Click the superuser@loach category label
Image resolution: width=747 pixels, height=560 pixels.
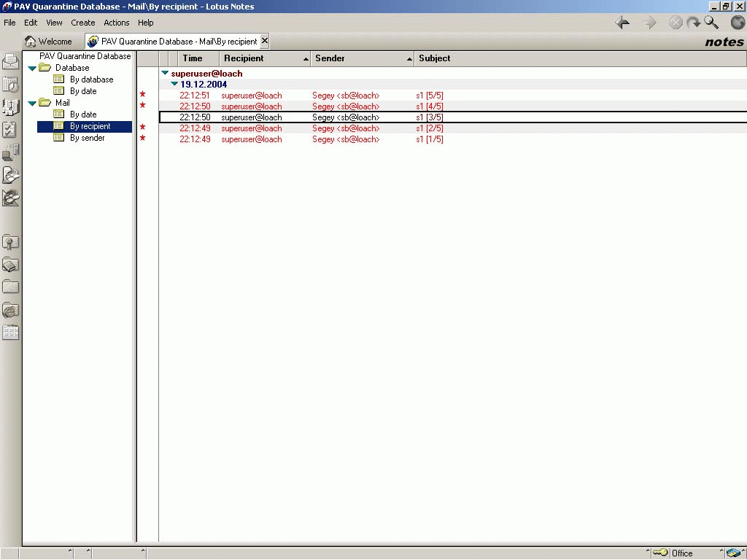click(x=206, y=74)
